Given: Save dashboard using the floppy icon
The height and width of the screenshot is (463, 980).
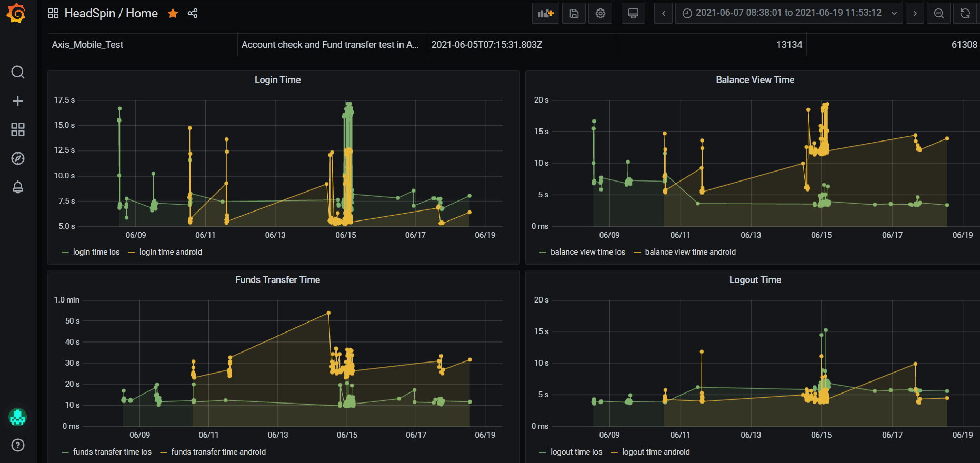Looking at the screenshot, I should [574, 13].
